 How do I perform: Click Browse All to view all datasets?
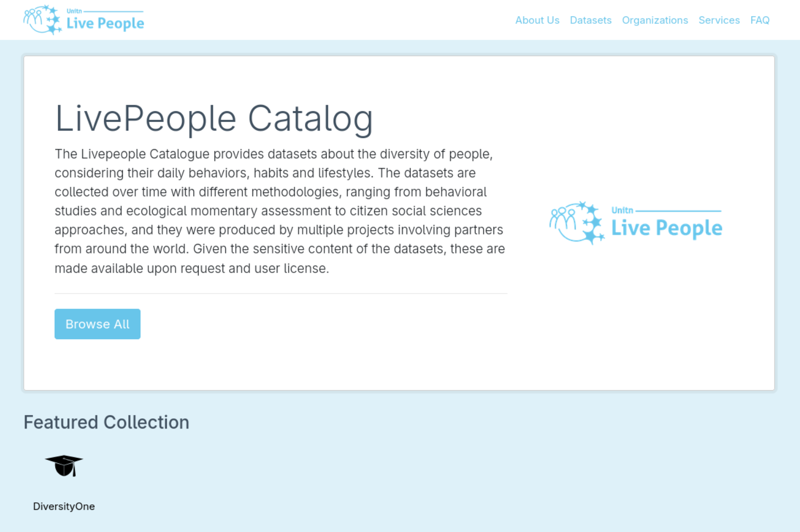click(x=97, y=323)
